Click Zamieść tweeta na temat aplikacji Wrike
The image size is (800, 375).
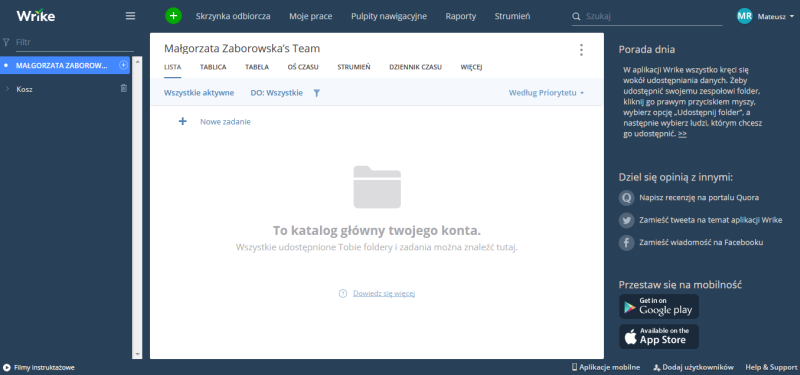pyautogui.click(x=711, y=220)
